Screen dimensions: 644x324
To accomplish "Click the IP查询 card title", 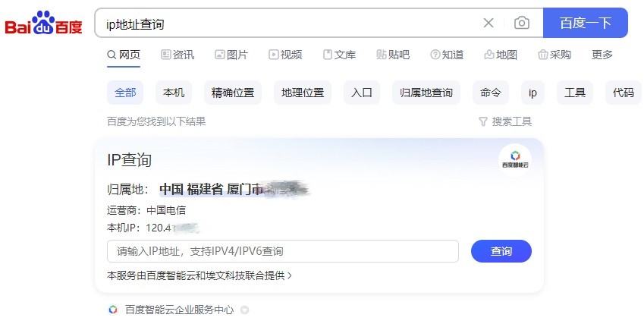I will click(130, 160).
